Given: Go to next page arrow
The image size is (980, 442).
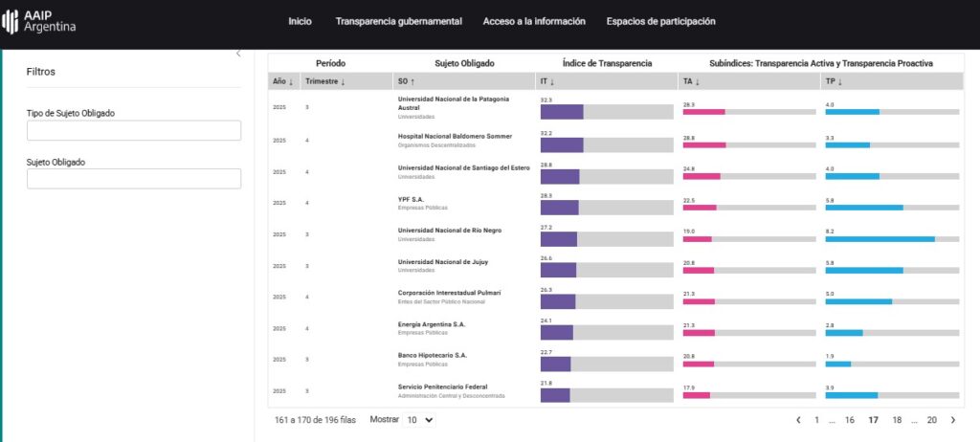Looking at the screenshot, I should pyautogui.click(x=952, y=420).
